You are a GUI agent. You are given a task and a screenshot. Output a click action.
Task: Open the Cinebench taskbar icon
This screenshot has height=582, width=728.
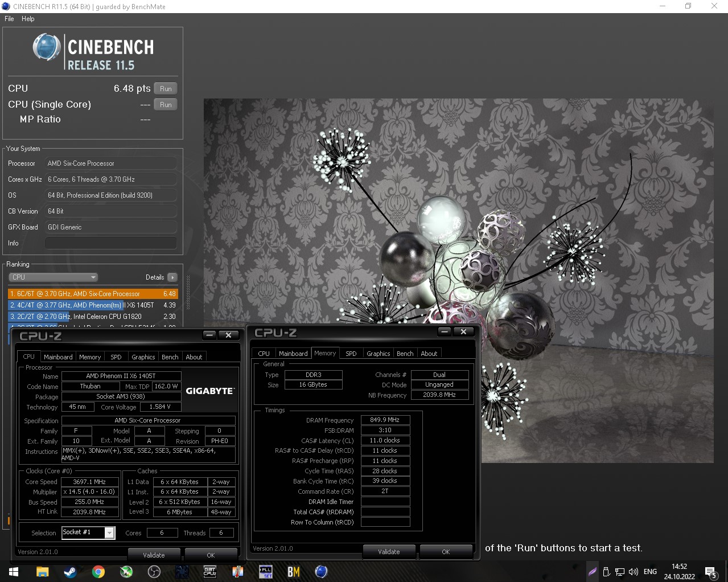[x=321, y=572]
